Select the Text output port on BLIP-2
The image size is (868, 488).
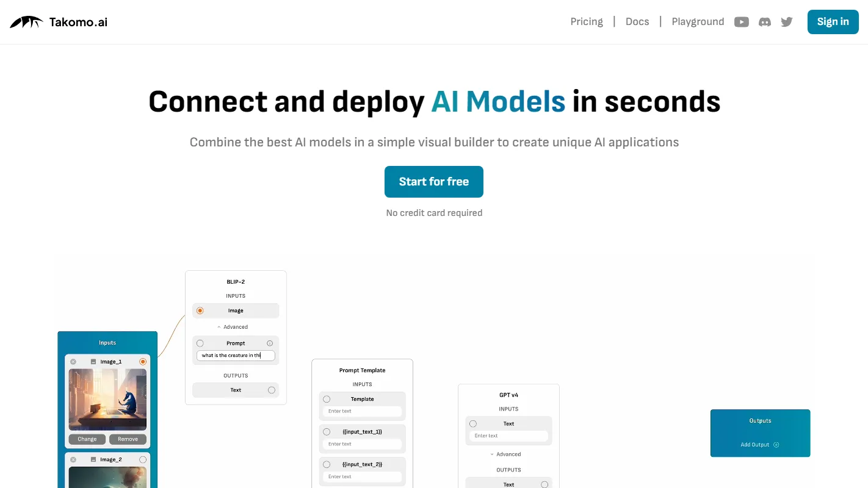pos(270,390)
